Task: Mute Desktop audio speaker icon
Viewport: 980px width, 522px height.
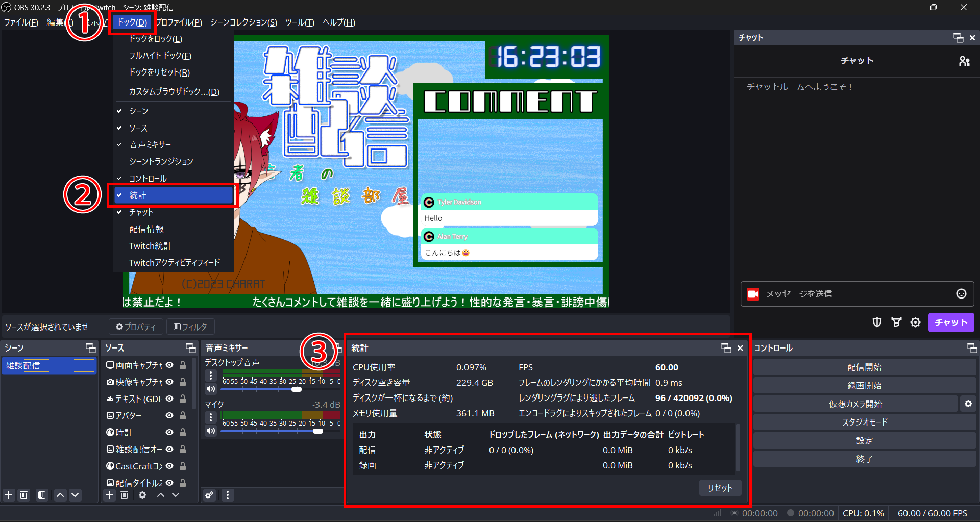Action: 211,389
